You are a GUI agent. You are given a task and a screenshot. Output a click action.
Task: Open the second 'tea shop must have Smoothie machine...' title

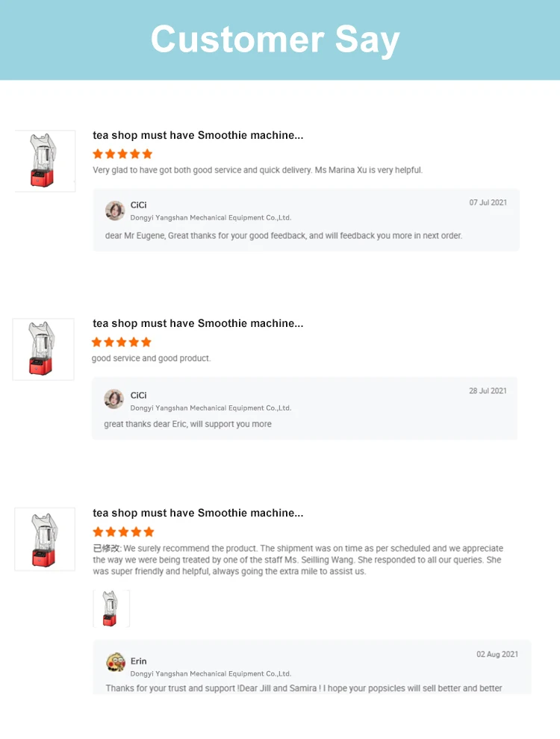[198, 323]
